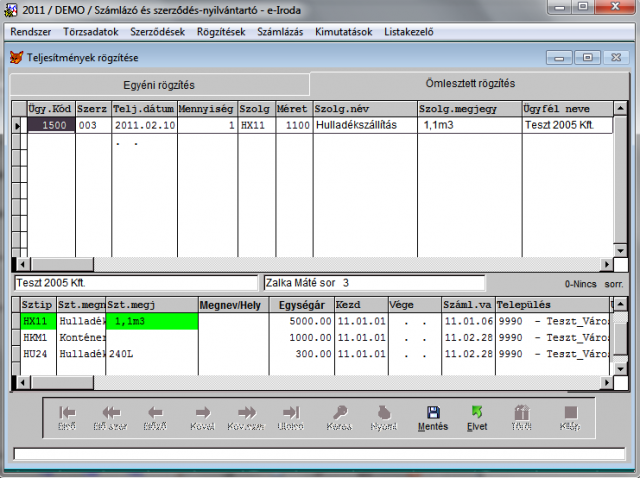Open the Rendszer menu
This screenshot has height=478, width=640.
coord(29,31)
